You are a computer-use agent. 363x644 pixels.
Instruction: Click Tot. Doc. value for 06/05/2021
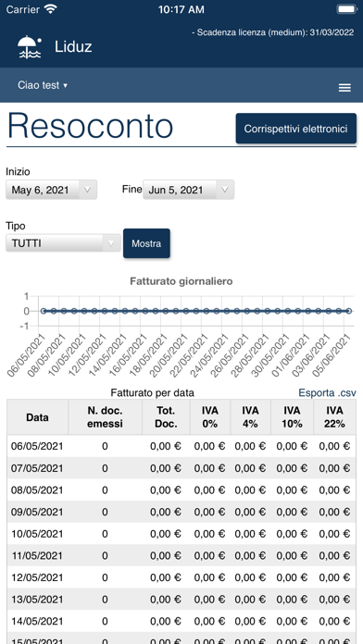(166, 446)
